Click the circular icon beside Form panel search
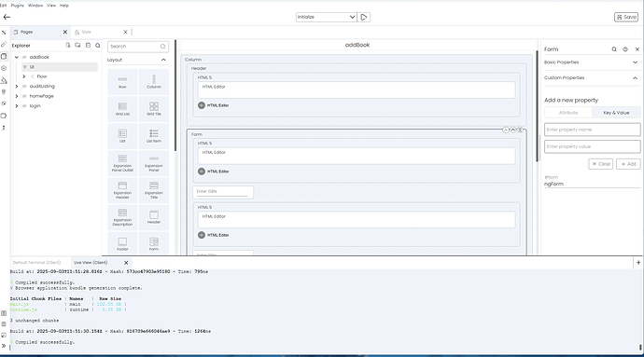Image resolution: width=644 pixels, height=357 pixels. click(x=625, y=49)
